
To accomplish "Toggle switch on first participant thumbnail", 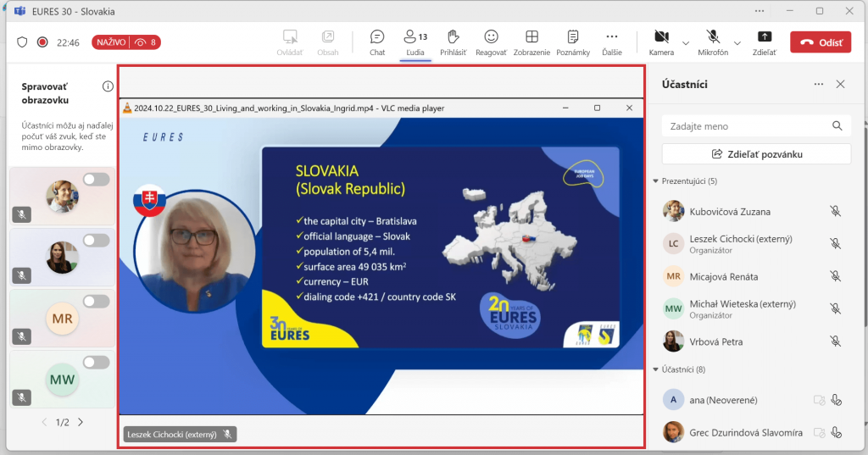I will click(97, 179).
